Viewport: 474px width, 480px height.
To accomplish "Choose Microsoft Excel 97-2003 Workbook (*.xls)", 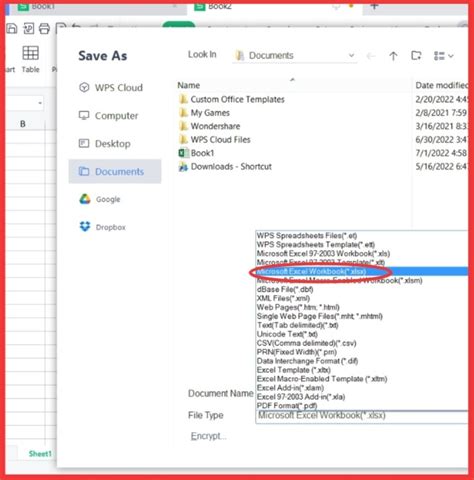I will (x=362, y=253).
